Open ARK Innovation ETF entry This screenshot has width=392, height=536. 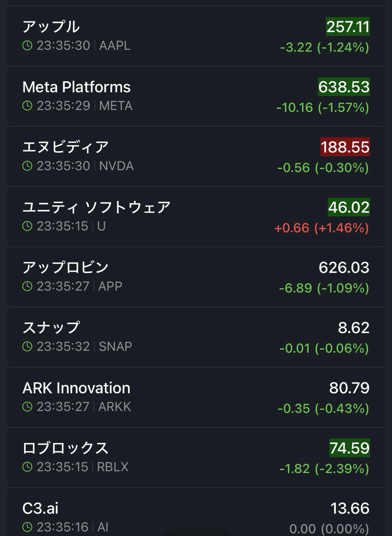[76, 388]
